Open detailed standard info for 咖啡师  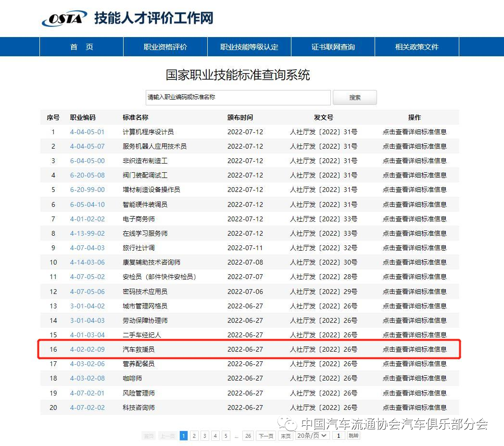coord(415,378)
